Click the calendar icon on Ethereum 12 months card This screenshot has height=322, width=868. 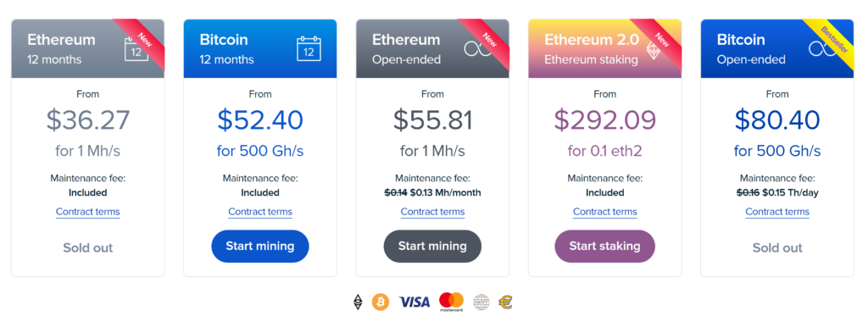[x=136, y=48]
